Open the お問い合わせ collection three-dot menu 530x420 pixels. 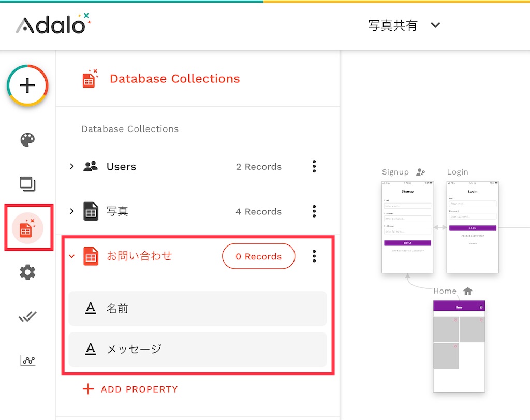[x=314, y=256]
